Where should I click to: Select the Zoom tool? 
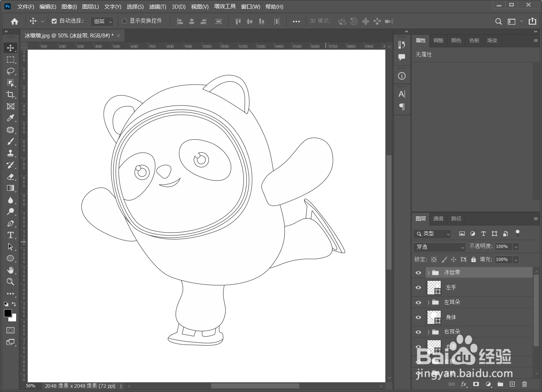coord(10,282)
